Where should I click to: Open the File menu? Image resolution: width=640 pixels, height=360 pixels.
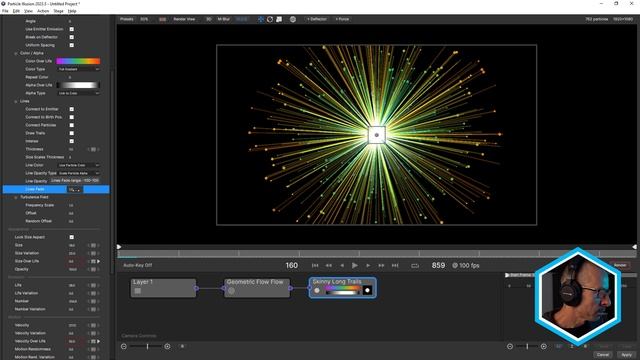click(5, 11)
